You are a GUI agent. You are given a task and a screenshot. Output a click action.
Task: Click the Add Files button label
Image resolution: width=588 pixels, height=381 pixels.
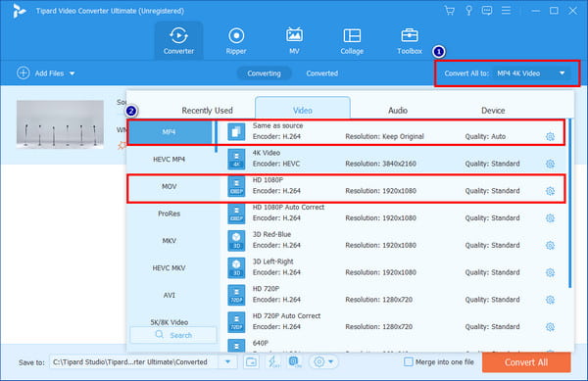click(x=49, y=73)
